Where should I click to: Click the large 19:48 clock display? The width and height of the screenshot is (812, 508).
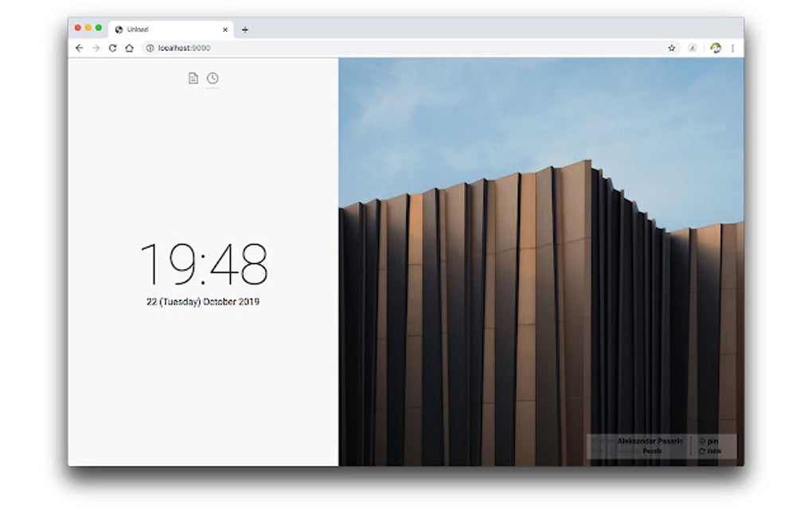click(x=204, y=263)
